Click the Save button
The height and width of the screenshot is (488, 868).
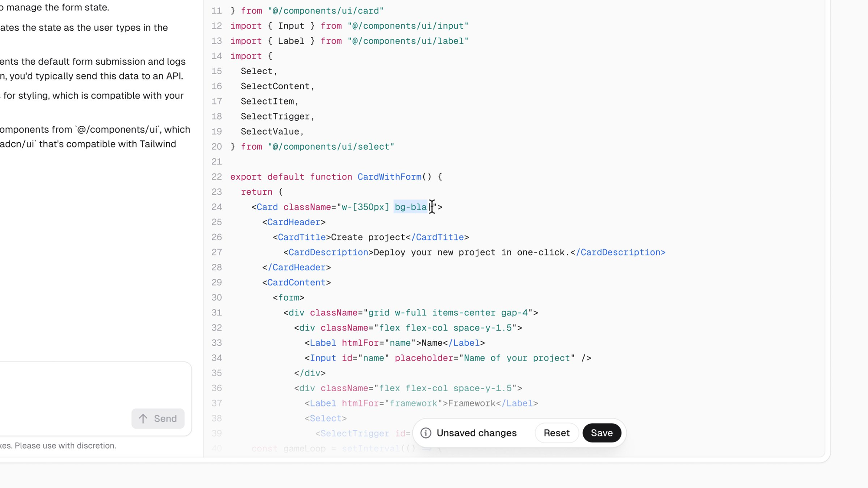602,433
